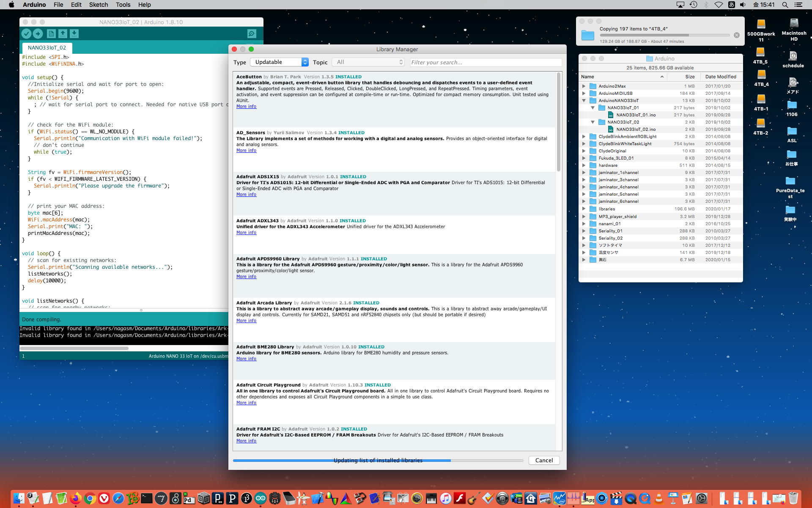812x508 pixels.
Task: Open the Sketch menu
Action: (98, 5)
